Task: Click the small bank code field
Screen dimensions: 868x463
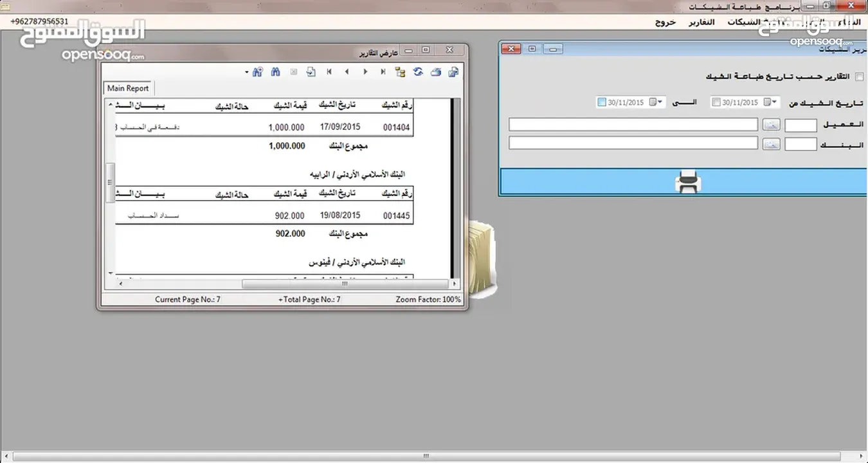Action: [801, 144]
